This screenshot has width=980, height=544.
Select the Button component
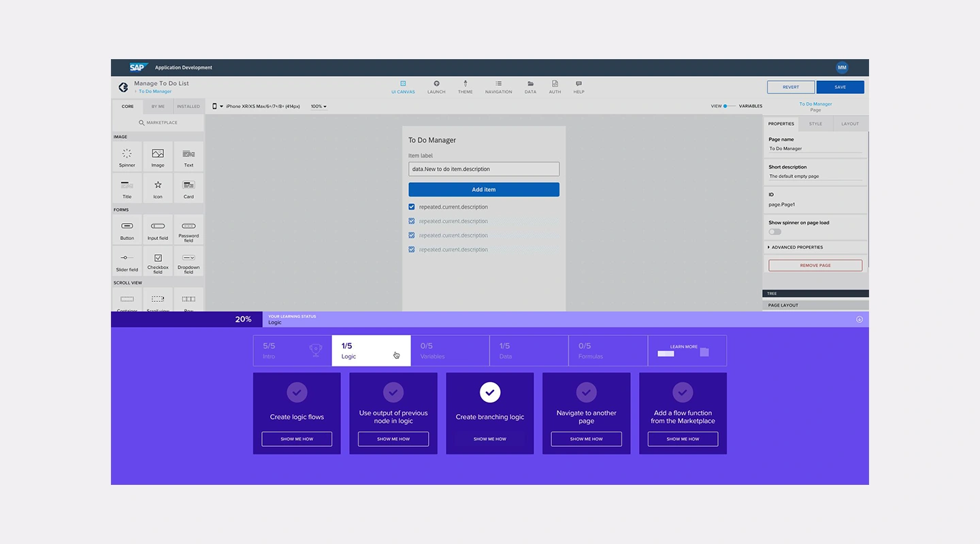click(x=127, y=229)
